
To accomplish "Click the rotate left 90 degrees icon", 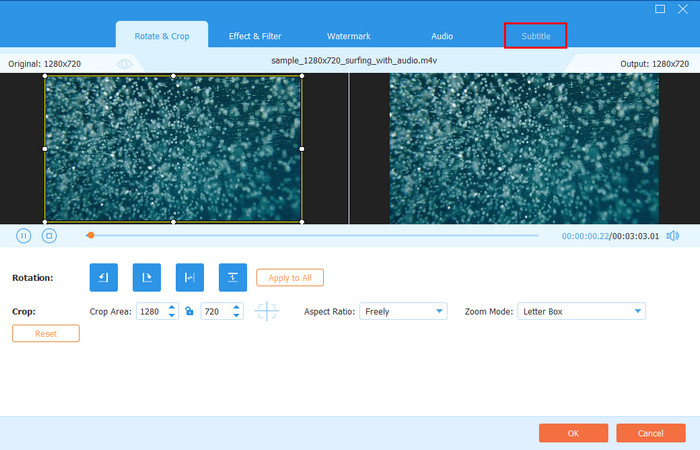I will click(104, 277).
